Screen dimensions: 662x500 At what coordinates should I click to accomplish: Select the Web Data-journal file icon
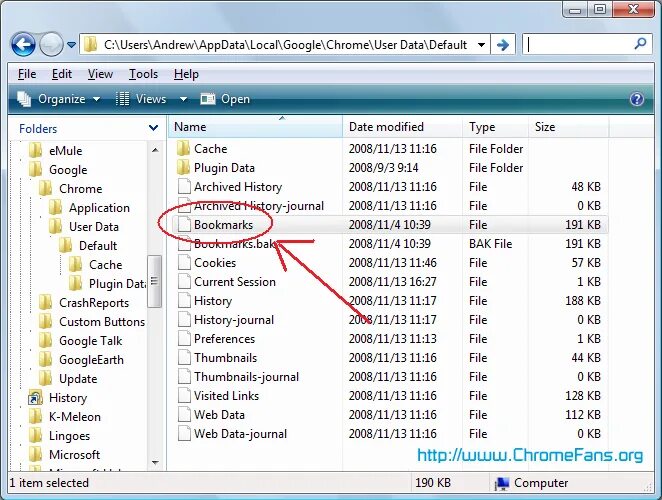[x=184, y=434]
